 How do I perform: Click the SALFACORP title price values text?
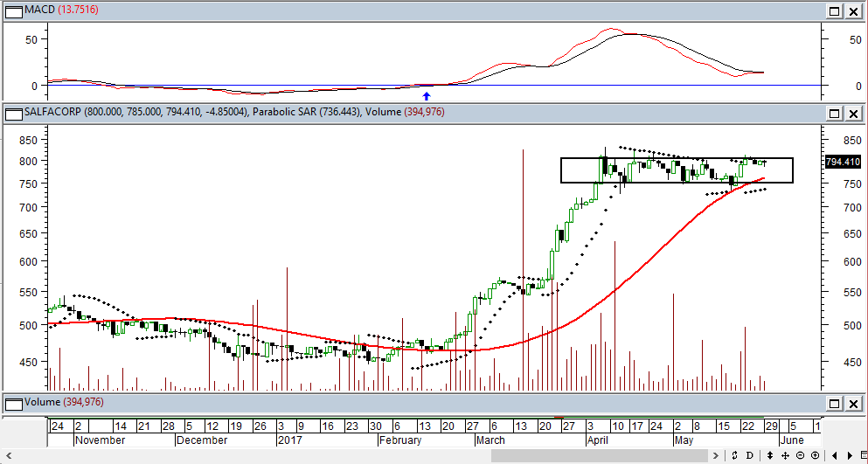[x=136, y=113]
